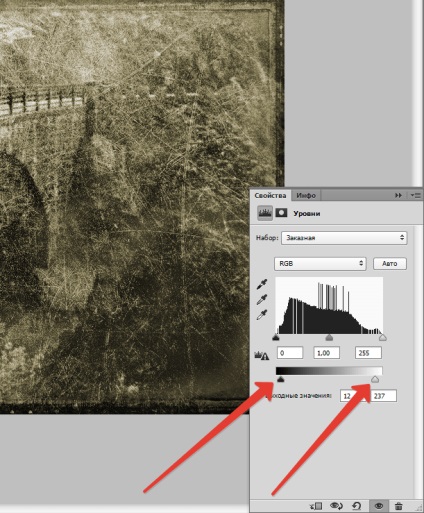Toggle adjustment layer visibility eye

pyautogui.click(x=378, y=506)
